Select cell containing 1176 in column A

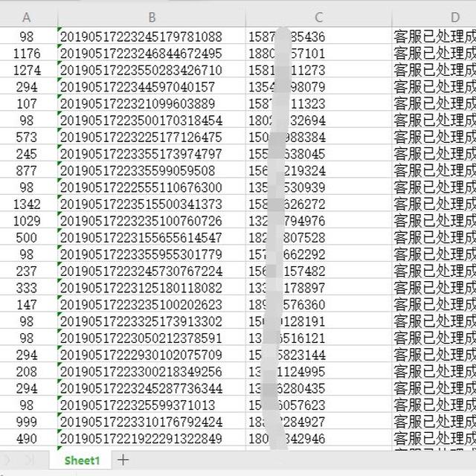click(28, 54)
